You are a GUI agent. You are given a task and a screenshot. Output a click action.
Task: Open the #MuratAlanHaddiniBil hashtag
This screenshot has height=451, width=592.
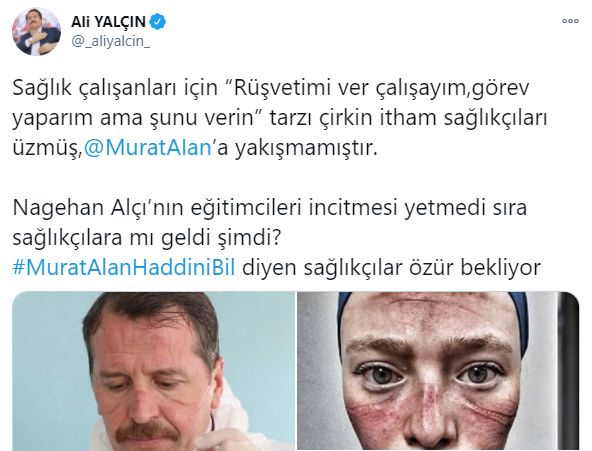point(124,268)
